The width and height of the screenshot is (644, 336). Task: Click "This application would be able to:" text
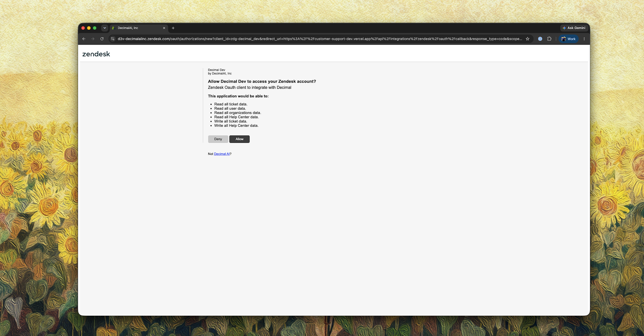click(x=238, y=96)
